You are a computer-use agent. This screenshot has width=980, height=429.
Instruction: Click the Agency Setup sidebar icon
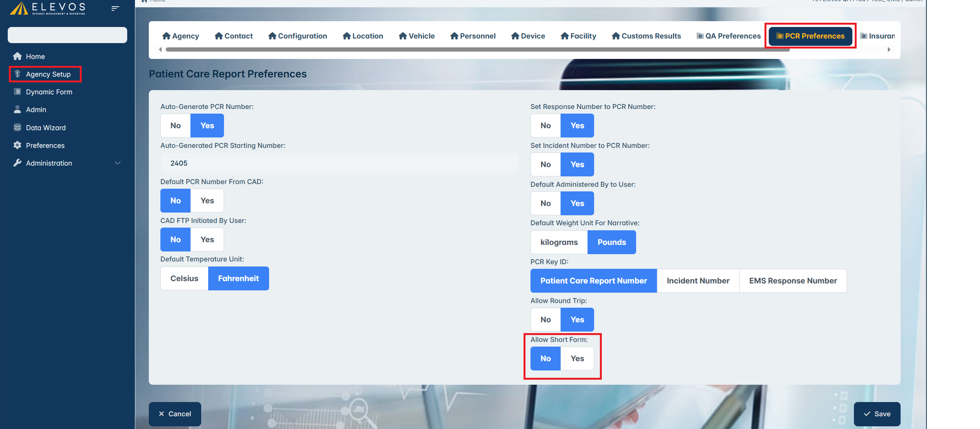[x=17, y=74]
